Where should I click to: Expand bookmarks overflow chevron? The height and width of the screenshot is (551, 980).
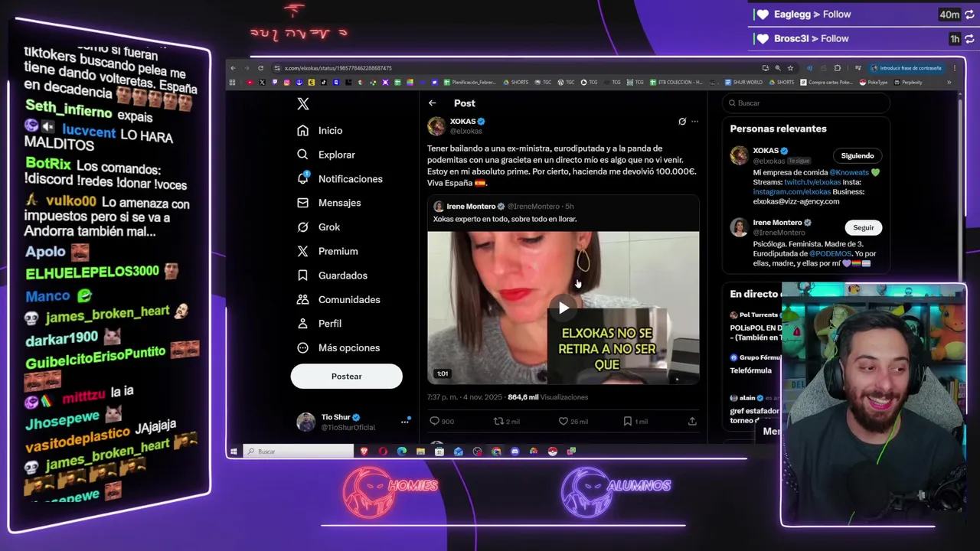949,83
